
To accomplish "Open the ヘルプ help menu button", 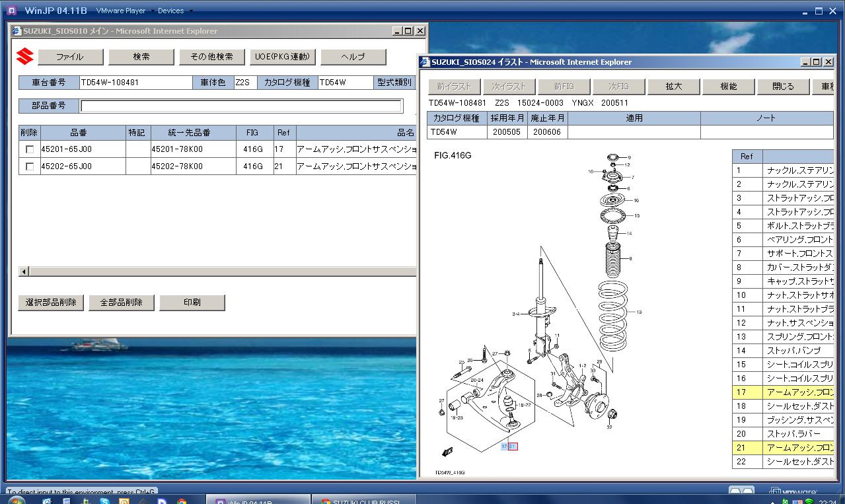I will (x=353, y=57).
